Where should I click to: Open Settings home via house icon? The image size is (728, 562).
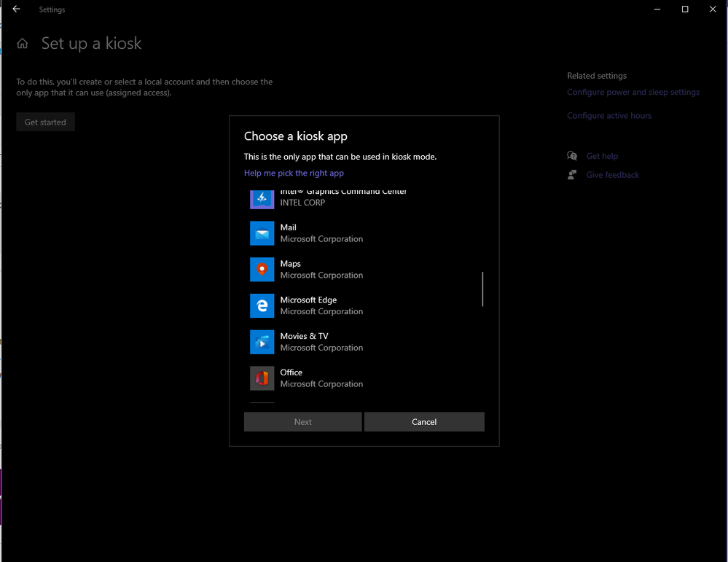tap(23, 44)
